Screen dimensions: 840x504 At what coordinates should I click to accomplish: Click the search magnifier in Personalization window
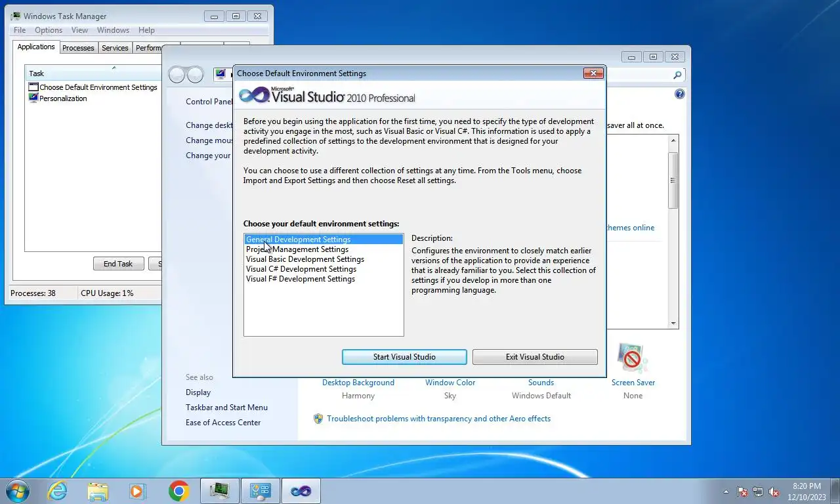[677, 75]
